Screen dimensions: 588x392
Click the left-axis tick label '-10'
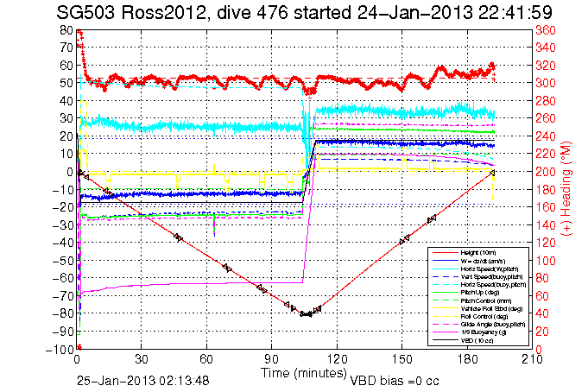tap(62, 189)
